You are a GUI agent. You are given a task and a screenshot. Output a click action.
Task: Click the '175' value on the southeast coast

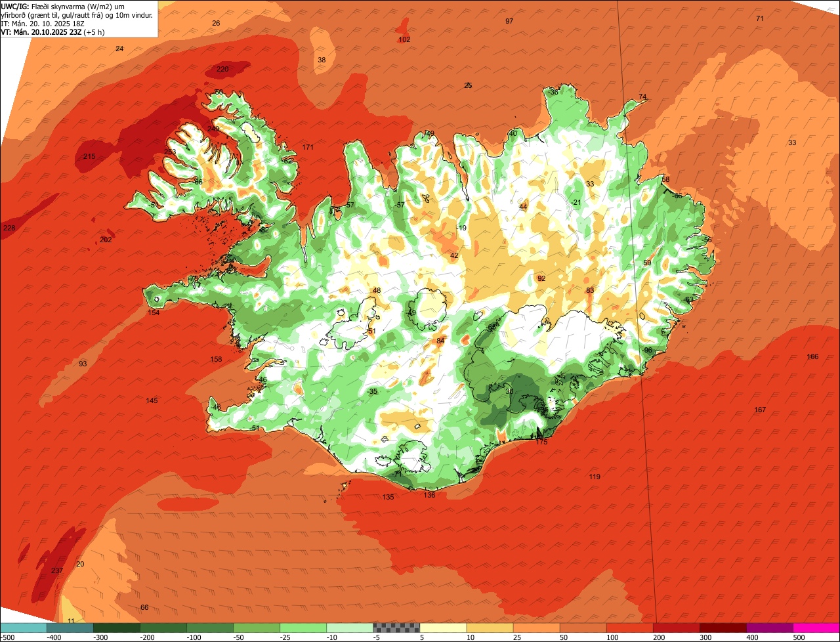[x=541, y=442]
